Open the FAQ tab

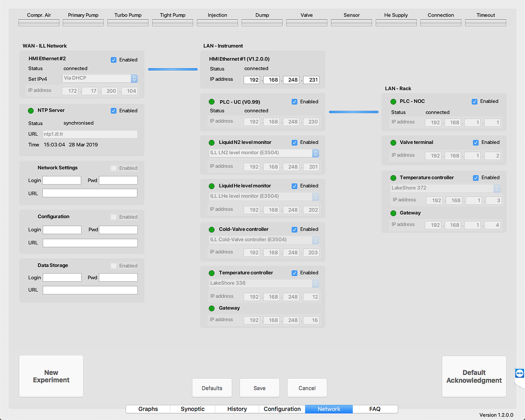(x=375, y=409)
